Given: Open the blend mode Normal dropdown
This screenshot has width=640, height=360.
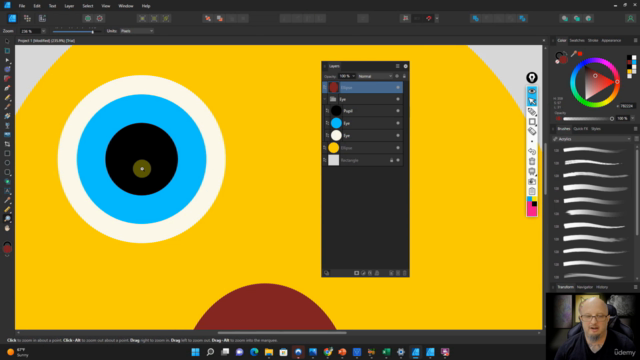Looking at the screenshot, I should click(x=375, y=76).
